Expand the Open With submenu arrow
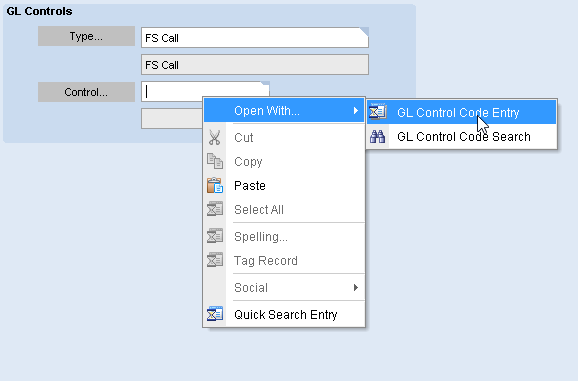Viewport: 578px width, 381px height. 355,111
